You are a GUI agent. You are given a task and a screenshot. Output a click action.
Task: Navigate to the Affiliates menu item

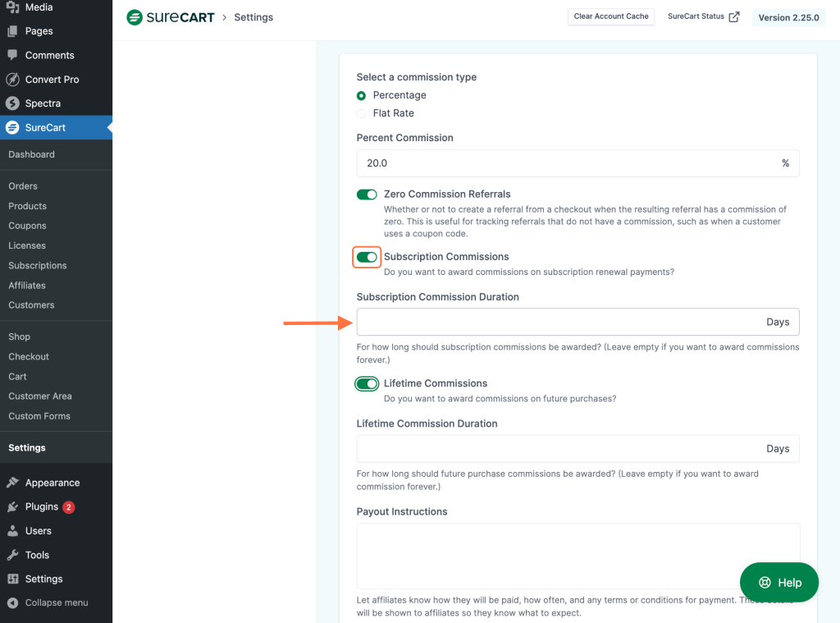click(x=28, y=285)
